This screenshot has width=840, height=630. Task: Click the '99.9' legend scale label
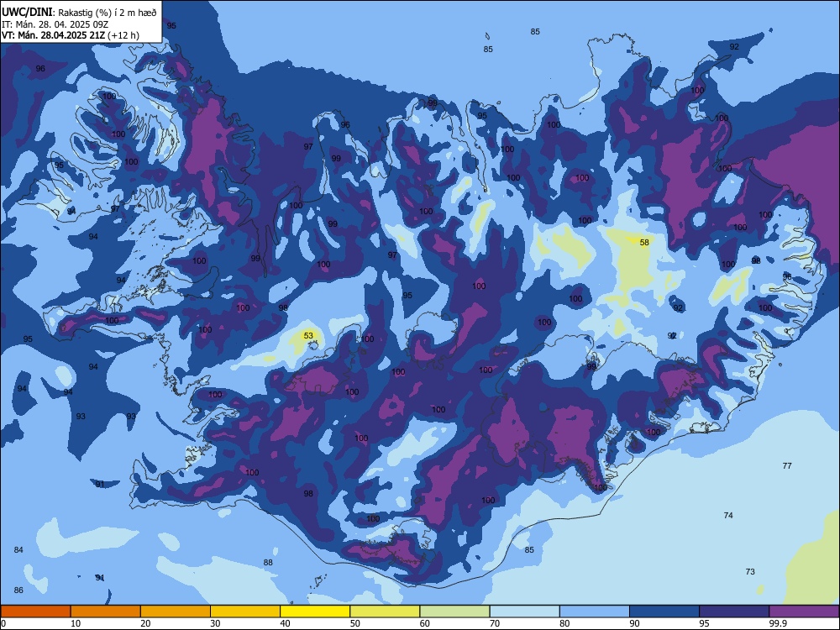(x=778, y=623)
